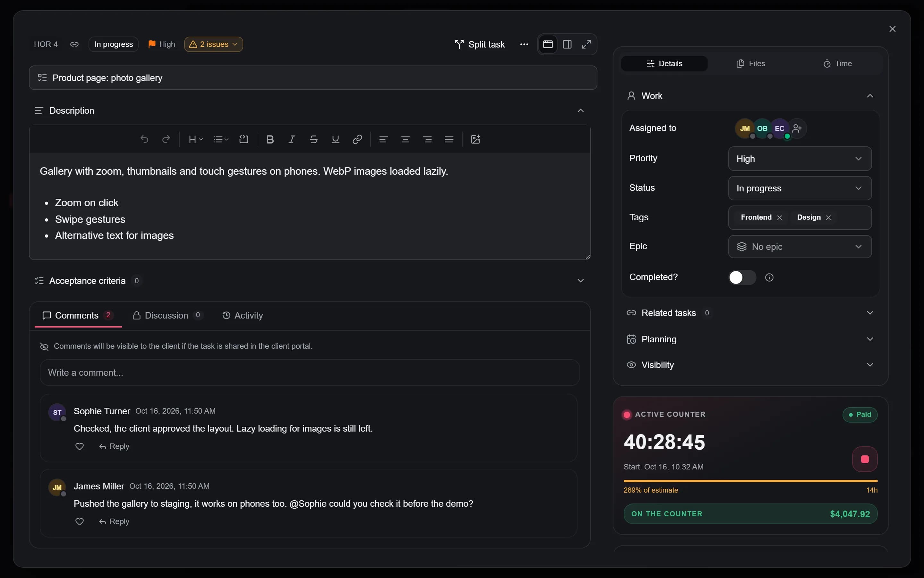Add another assignee with person-plus icon
This screenshot has height=578, width=924.
coord(797,128)
